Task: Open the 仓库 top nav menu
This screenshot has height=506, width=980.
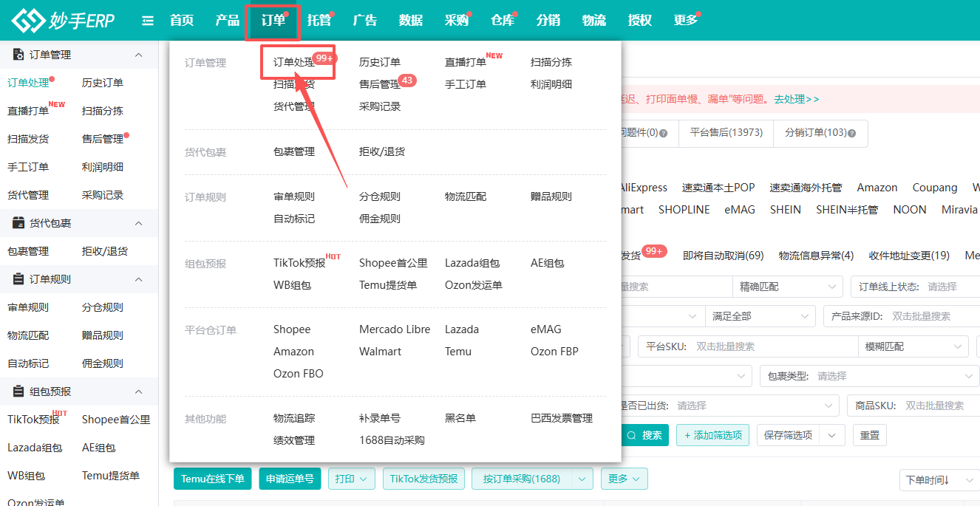Action: coord(503,21)
